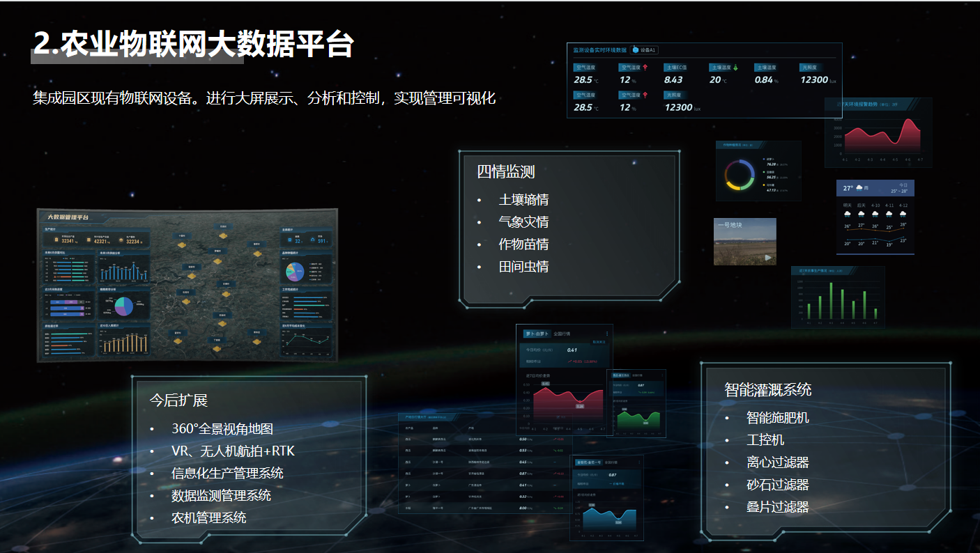Click the 土壤EC值 value 8.43
Image resolution: width=980 pixels, height=553 pixels.
[673, 80]
